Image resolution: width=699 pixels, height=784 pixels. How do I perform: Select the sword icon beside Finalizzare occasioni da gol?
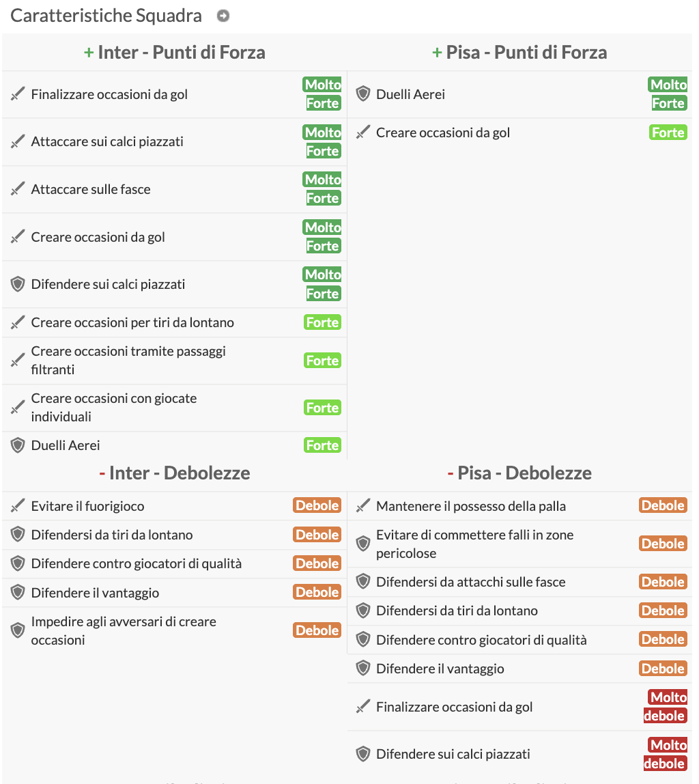(x=16, y=94)
